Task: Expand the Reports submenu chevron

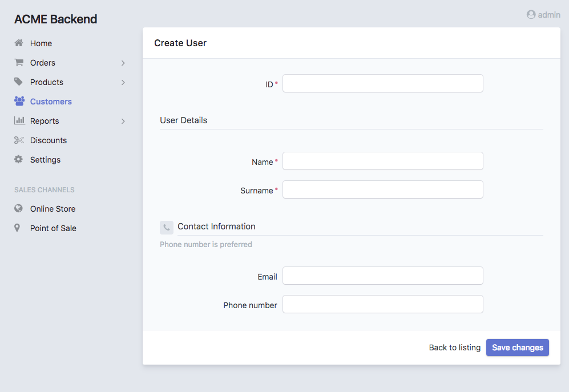Action: [x=123, y=121]
